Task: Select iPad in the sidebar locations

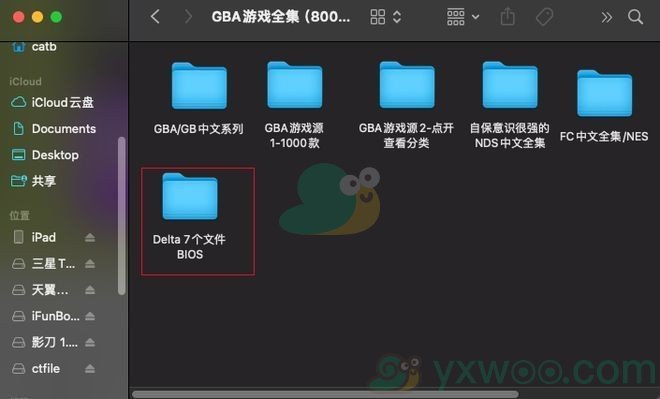Action: pos(35,237)
